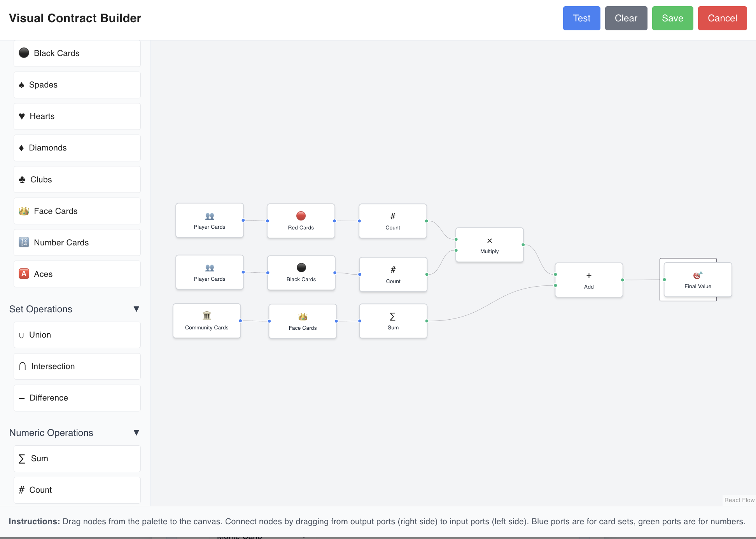Viewport: 756px width, 539px height.
Task: Select the Sum numeric operation
Action: 77,458
